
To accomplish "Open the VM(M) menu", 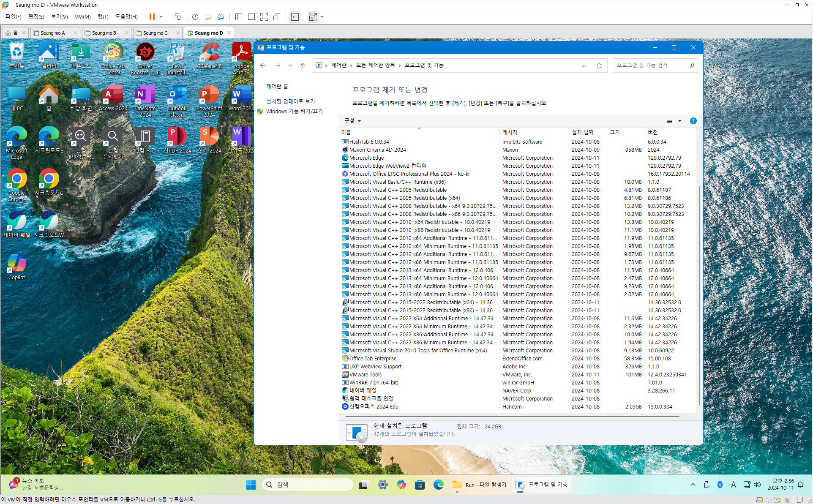I will [x=82, y=17].
